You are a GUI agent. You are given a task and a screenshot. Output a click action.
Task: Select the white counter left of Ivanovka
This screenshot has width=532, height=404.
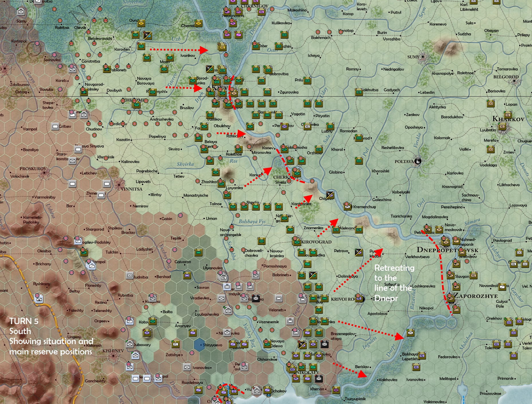click(187, 367)
